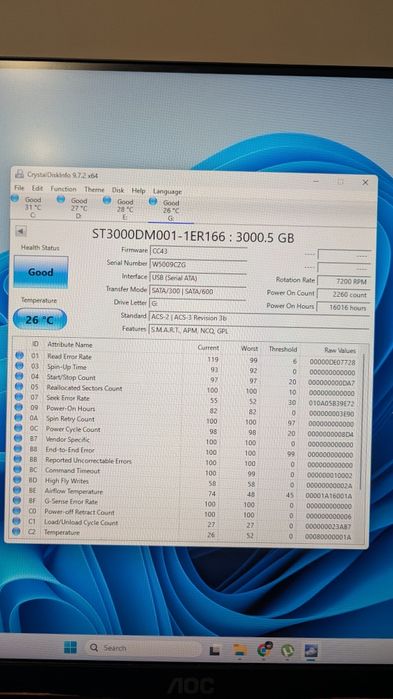Click the blue status icon of the Command Timeout row

(x=17, y=469)
